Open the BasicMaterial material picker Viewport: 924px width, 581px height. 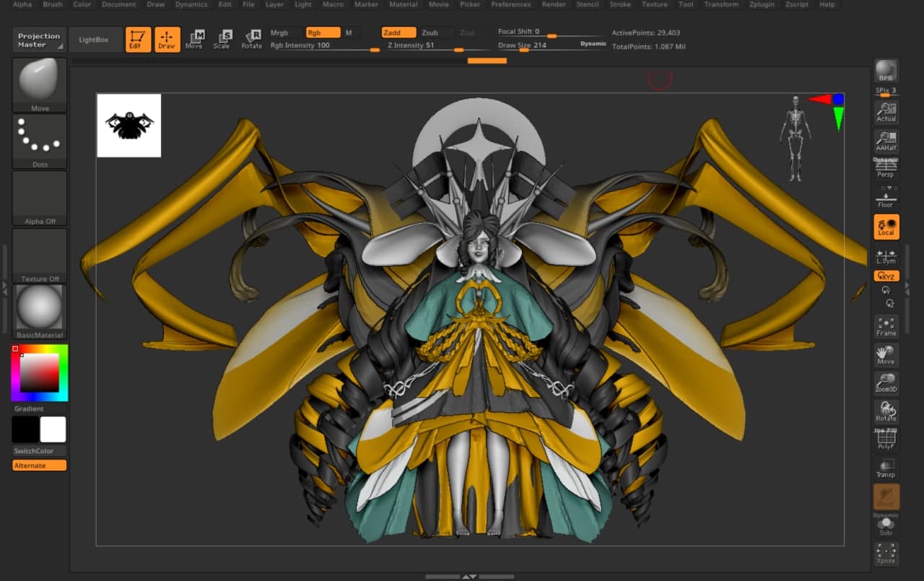tap(40, 311)
